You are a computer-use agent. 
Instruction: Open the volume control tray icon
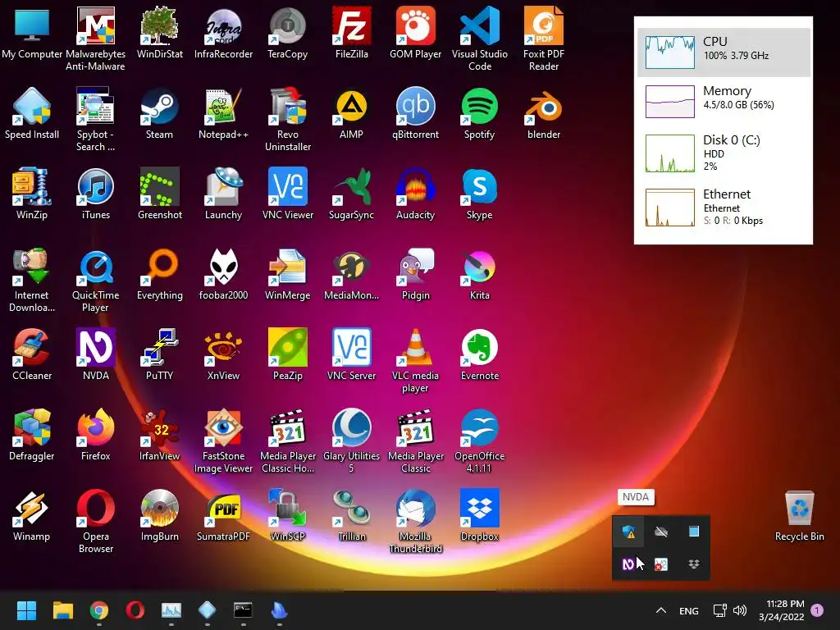pos(740,610)
